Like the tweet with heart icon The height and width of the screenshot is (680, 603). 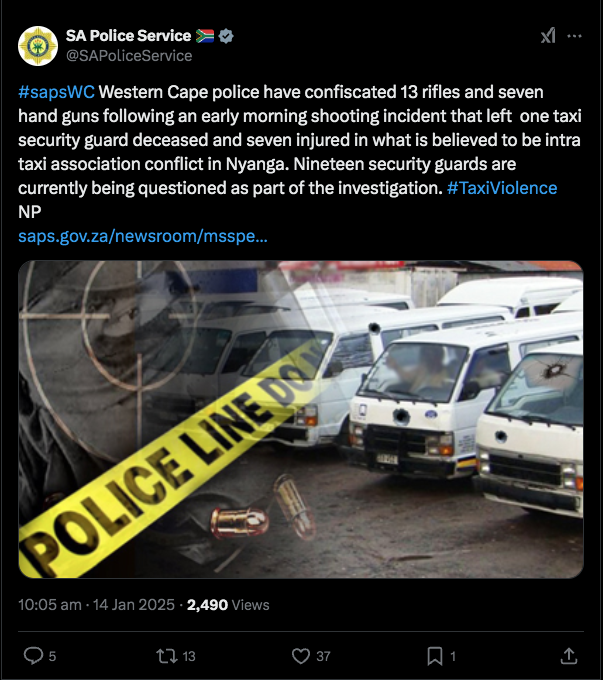pyautogui.click(x=301, y=656)
